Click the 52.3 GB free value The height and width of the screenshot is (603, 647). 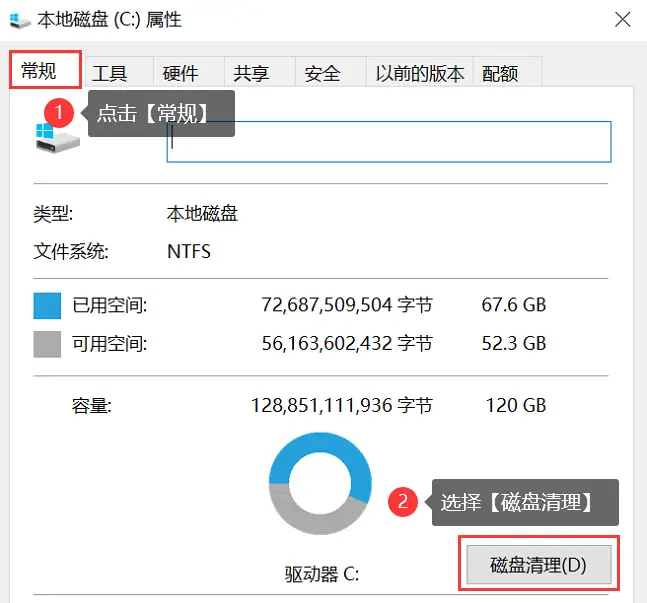[514, 343]
